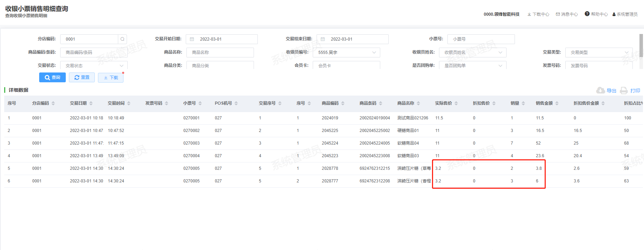The height and width of the screenshot is (250, 644).
Task: Sort table by 销售金额 column arrows
Action: pos(557,103)
